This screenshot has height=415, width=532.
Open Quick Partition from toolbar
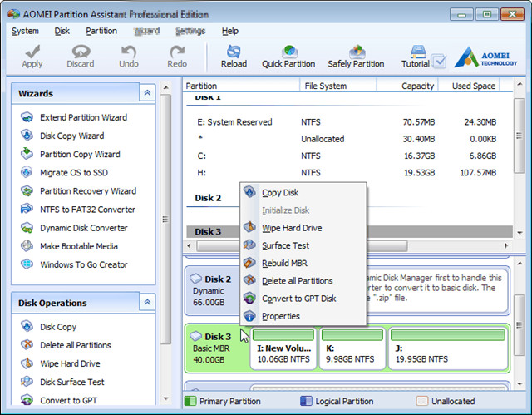(288, 57)
